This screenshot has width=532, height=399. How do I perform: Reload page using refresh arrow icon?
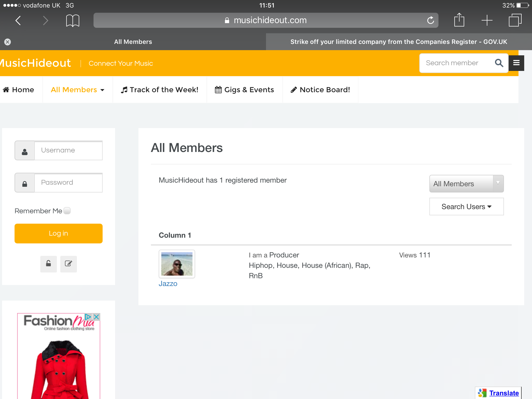tap(430, 20)
